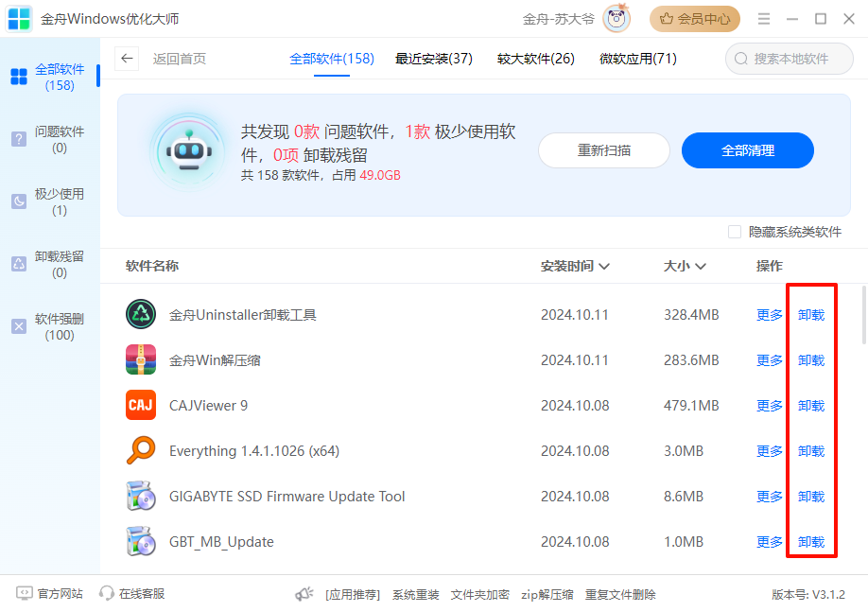Click the 官方网站 monitor icon
The image size is (868, 612).
pos(25,594)
